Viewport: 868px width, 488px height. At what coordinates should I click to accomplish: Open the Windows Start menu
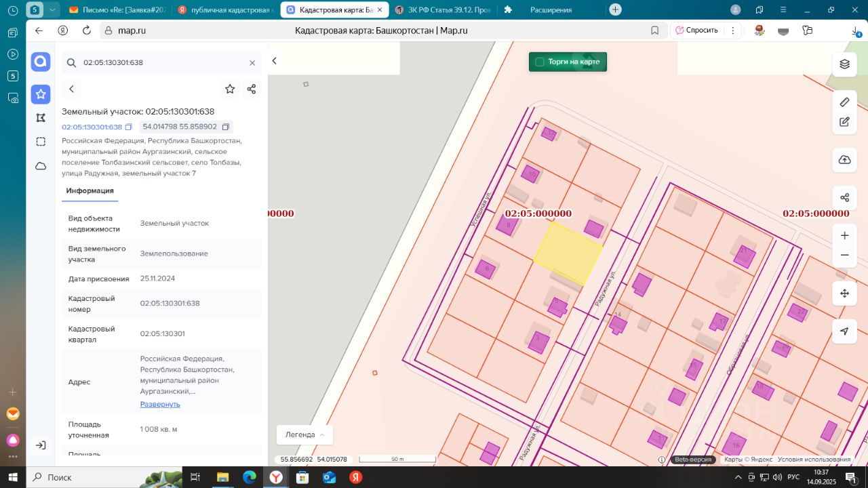[x=13, y=477]
